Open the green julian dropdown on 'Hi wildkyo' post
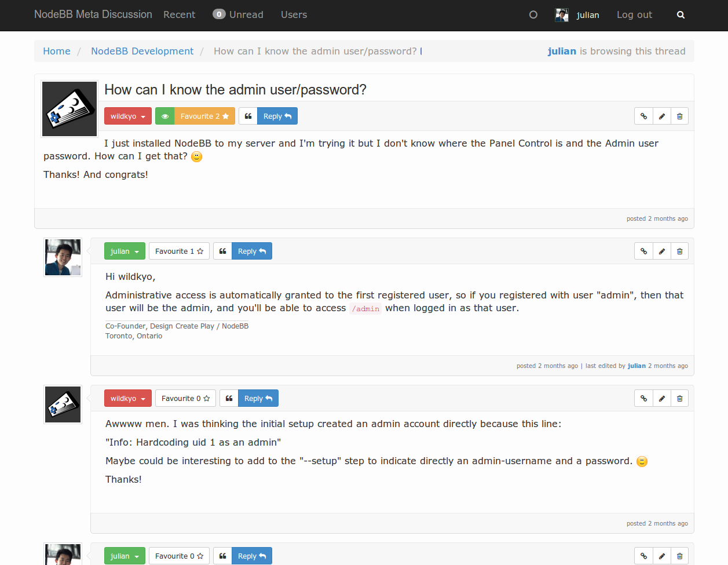Screen dimensions: 728x565 point(125,251)
